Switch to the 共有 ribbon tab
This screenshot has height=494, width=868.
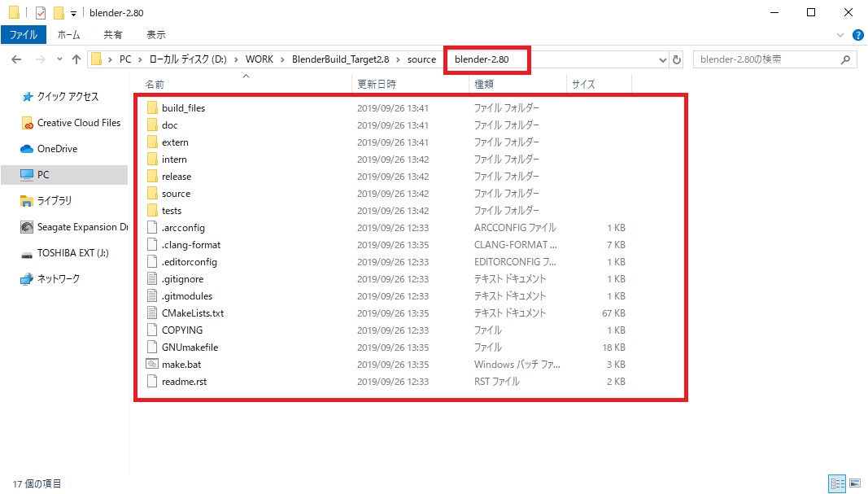pyautogui.click(x=112, y=35)
